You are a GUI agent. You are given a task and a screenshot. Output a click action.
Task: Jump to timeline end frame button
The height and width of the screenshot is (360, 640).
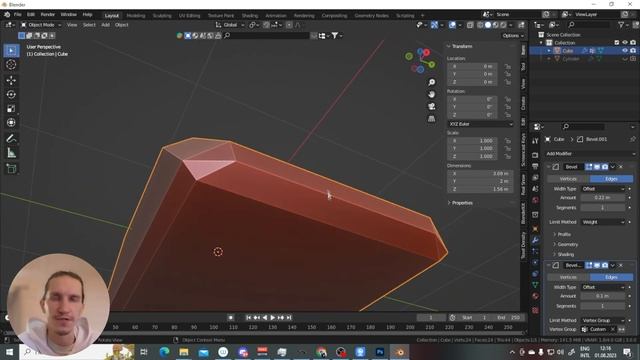[289, 318]
